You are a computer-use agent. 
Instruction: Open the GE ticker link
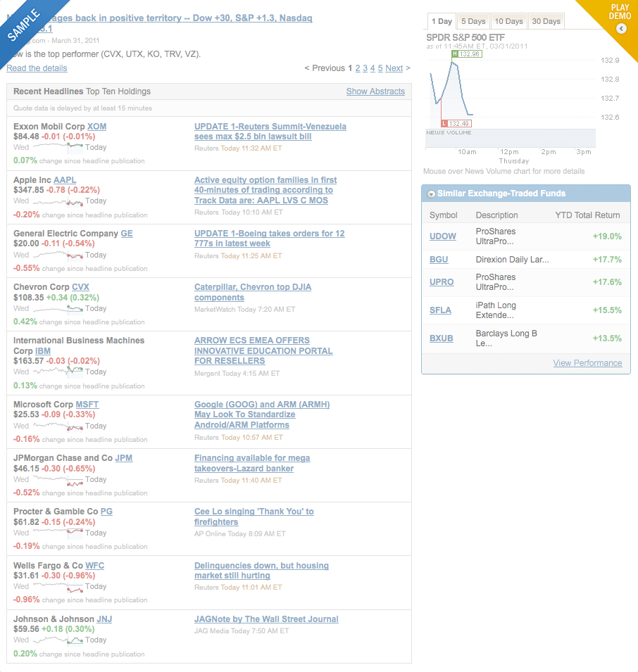click(127, 234)
